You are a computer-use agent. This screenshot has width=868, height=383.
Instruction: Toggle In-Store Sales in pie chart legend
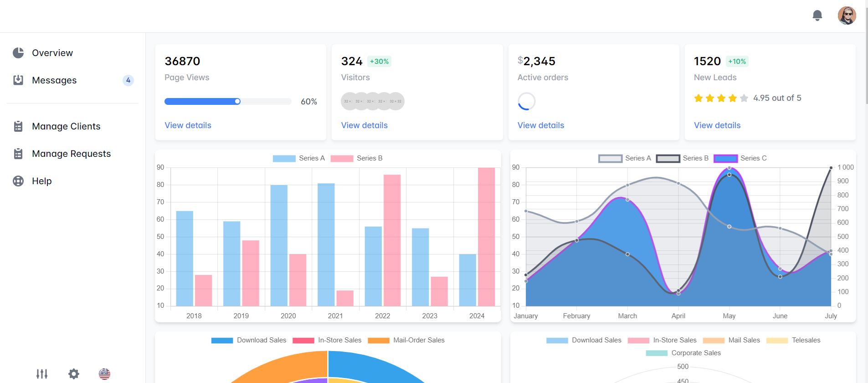(x=327, y=340)
